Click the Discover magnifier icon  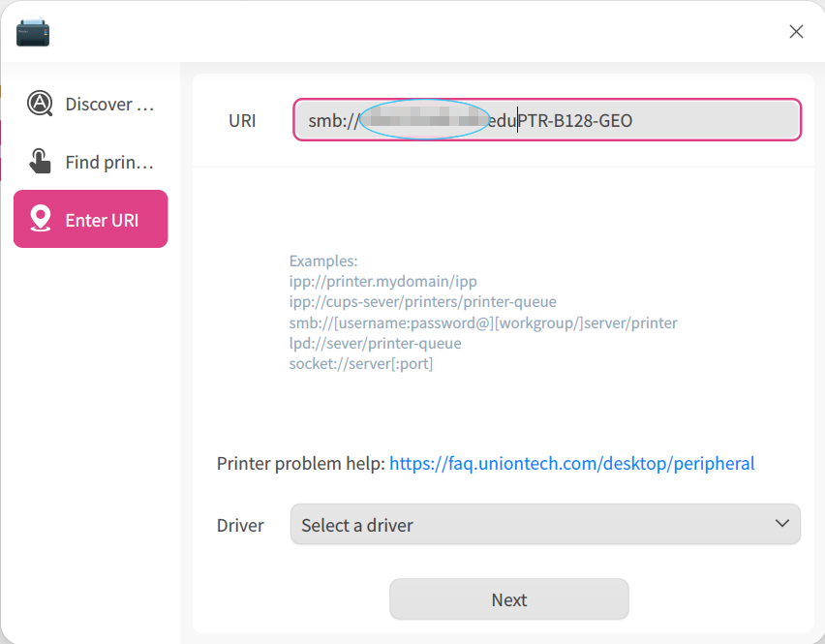point(40,104)
